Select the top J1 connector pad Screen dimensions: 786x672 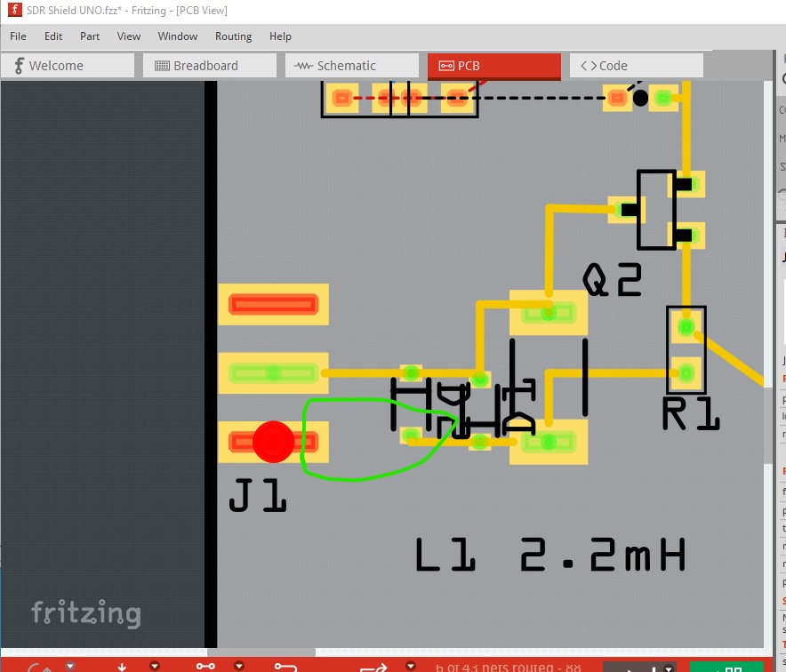pyautogui.click(x=273, y=304)
